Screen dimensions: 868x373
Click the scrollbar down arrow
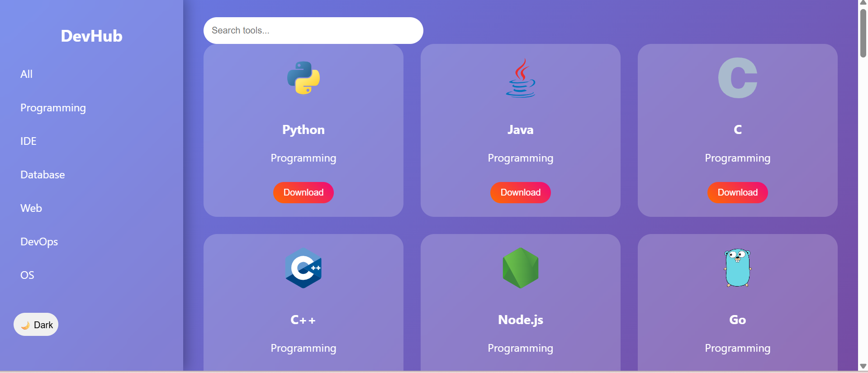coord(863,366)
